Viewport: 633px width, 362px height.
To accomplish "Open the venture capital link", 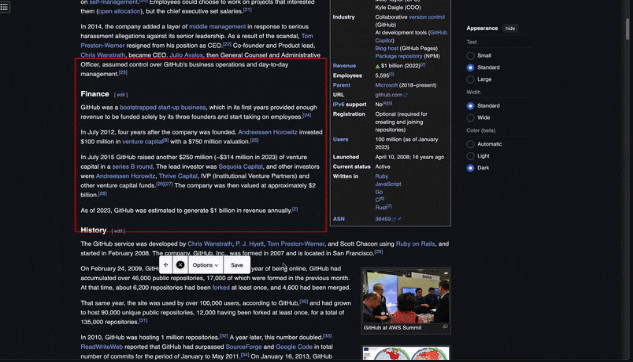I will 143,142.
